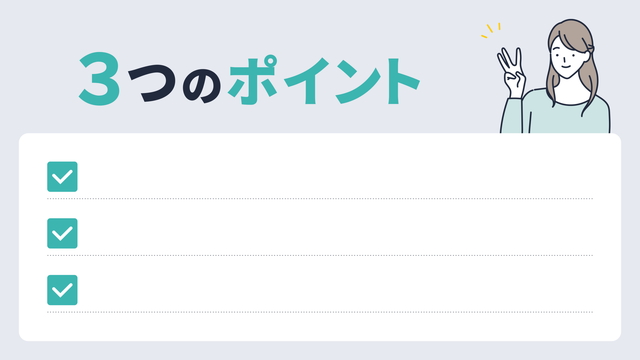
Task: Toggle the first teal checkbox
Action: click(62, 177)
